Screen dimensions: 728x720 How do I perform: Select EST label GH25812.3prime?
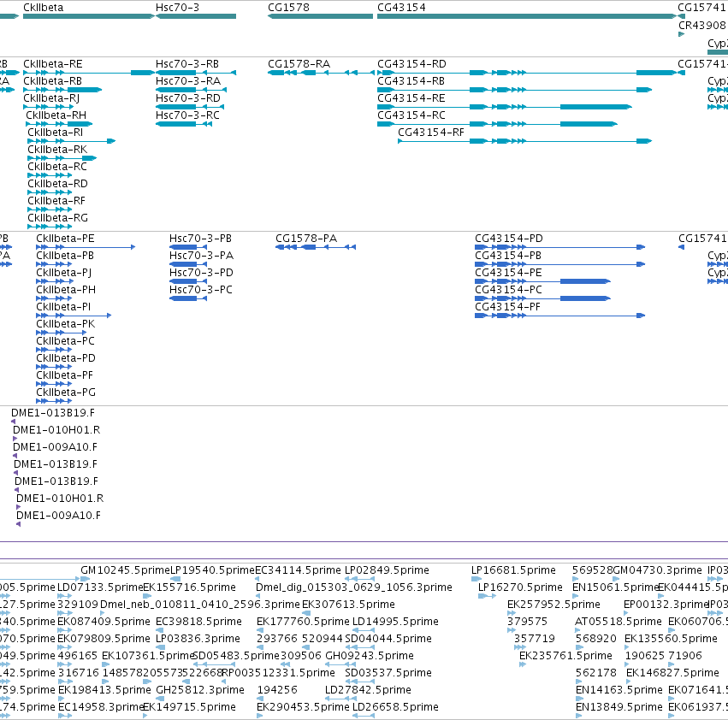200,690
